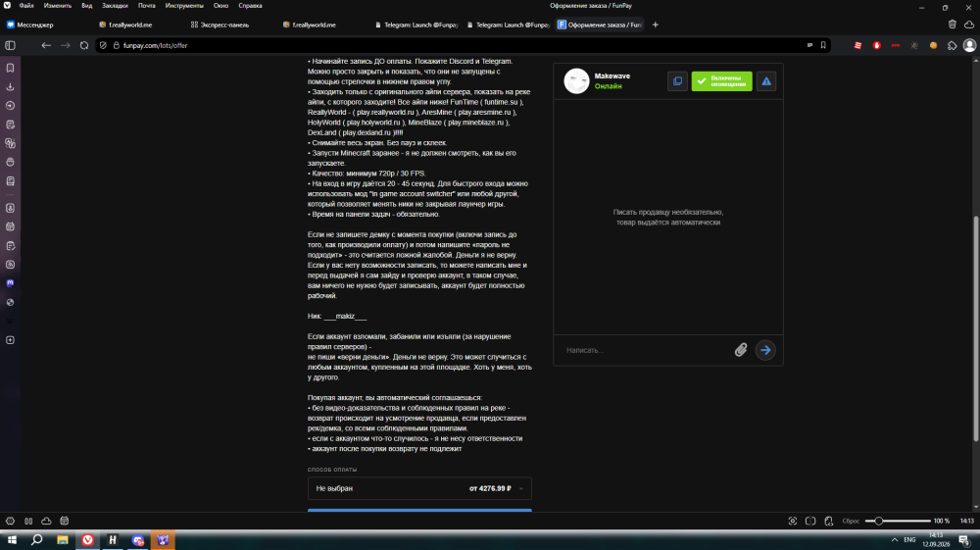Open the Справка menu
This screenshot has height=550, width=980.
click(x=251, y=6)
